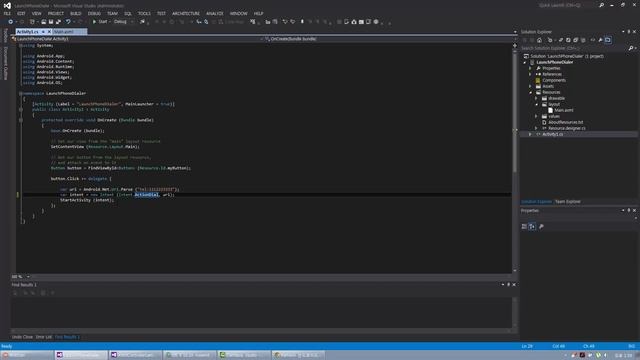Open the HELP menu
The image size is (640, 360).
[x=258, y=13]
